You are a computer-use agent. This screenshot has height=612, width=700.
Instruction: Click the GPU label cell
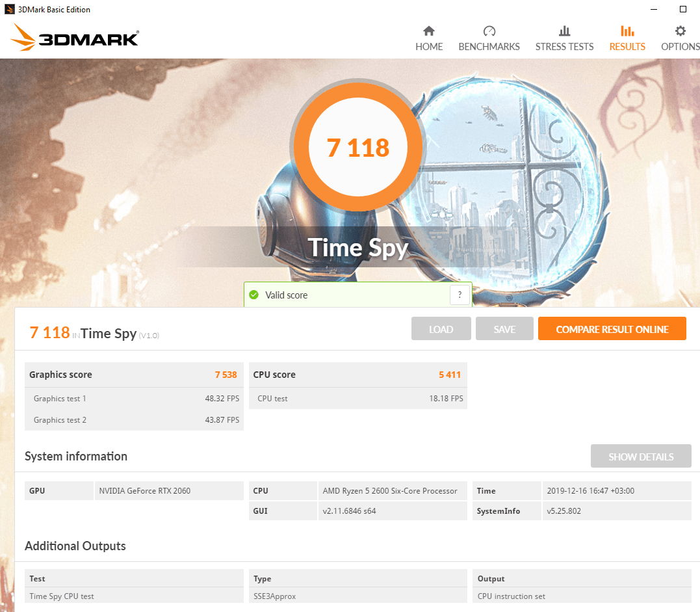click(x=59, y=490)
